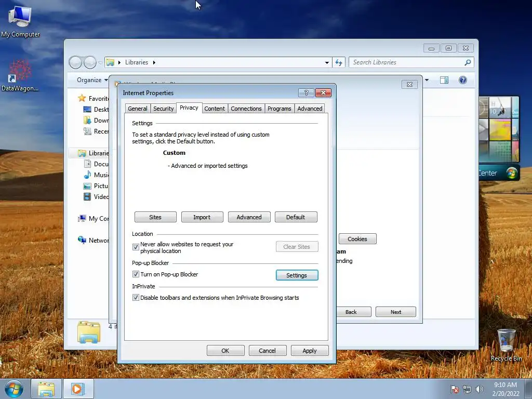The height and width of the screenshot is (399, 532).
Task: Select My Computer in the navigation pane
Action: [93, 219]
